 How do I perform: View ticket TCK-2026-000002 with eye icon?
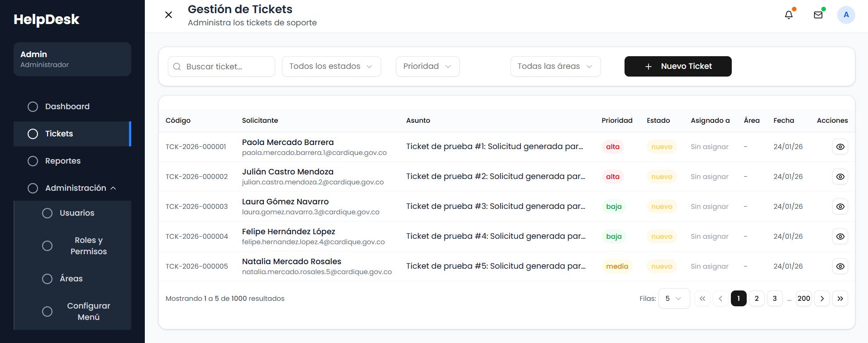point(840,177)
